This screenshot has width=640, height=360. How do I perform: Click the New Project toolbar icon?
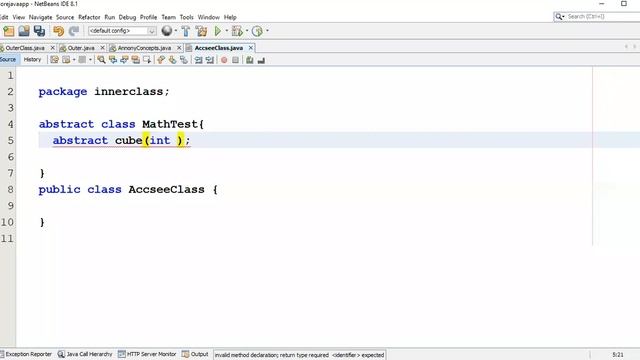click(x=9, y=31)
